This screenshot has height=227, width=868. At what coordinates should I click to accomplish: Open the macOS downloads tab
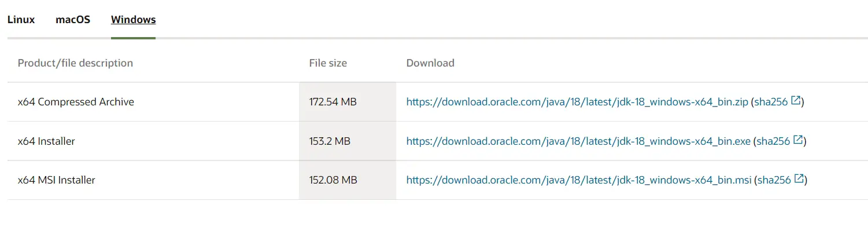pos(73,20)
